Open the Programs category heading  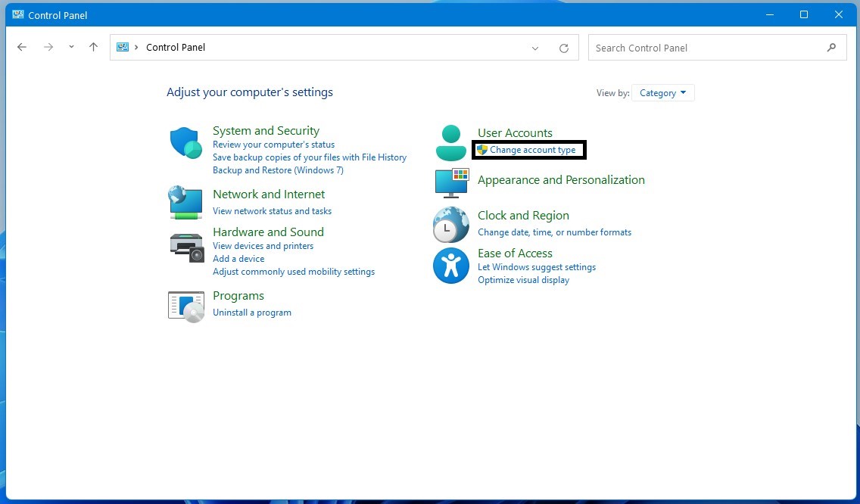click(238, 296)
